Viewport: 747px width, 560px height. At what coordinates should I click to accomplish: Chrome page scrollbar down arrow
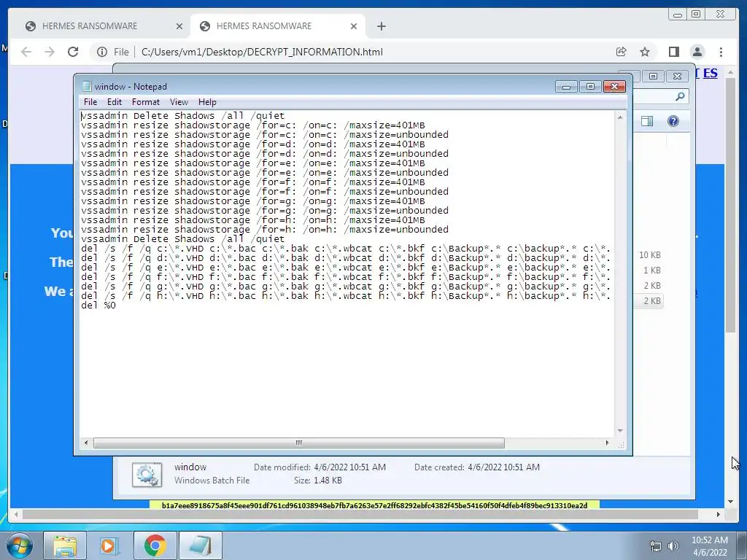[x=730, y=502]
